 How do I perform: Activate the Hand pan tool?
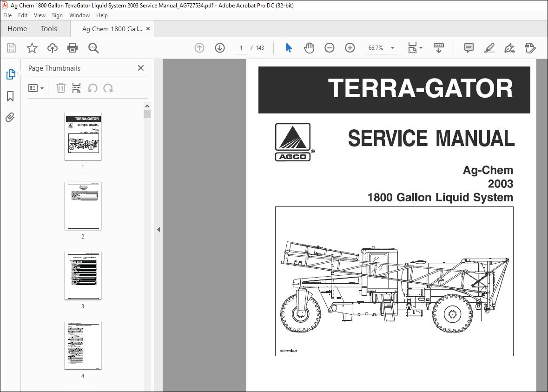pos(309,48)
